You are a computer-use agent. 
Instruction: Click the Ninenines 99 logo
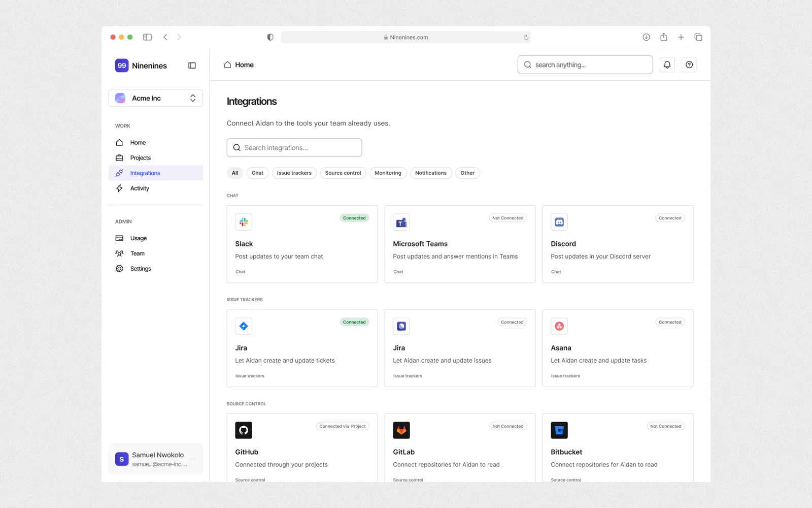(122, 66)
